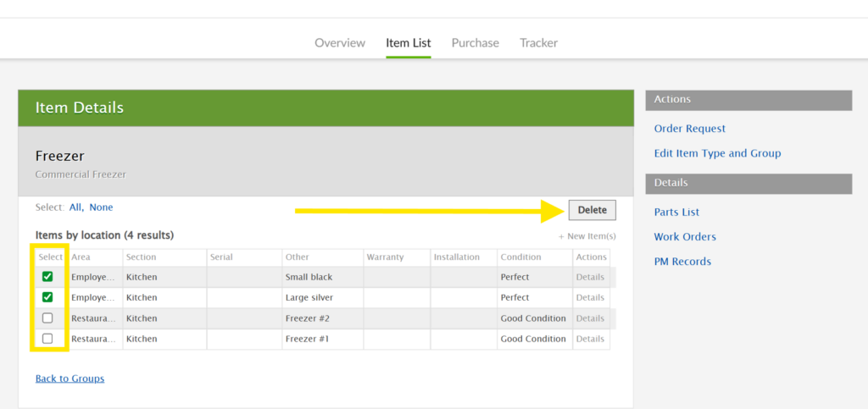Uncheck the Large silver freezer checkbox

tap(47, 297)
